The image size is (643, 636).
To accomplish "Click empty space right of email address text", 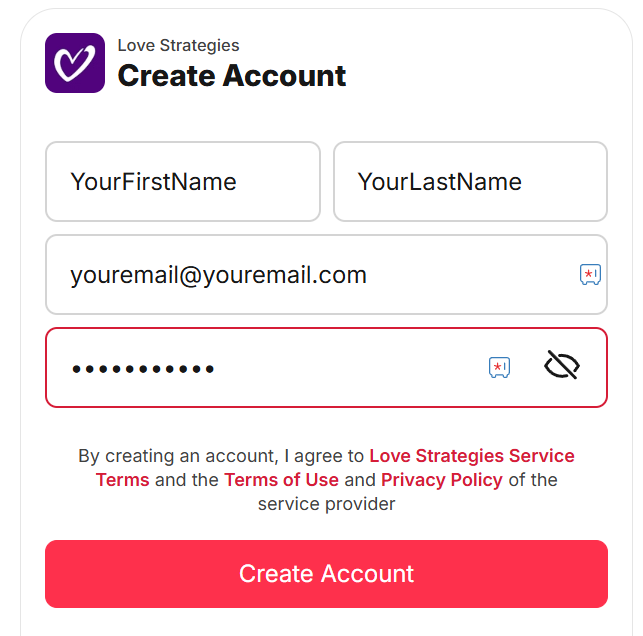I will [x=472, y=274].
